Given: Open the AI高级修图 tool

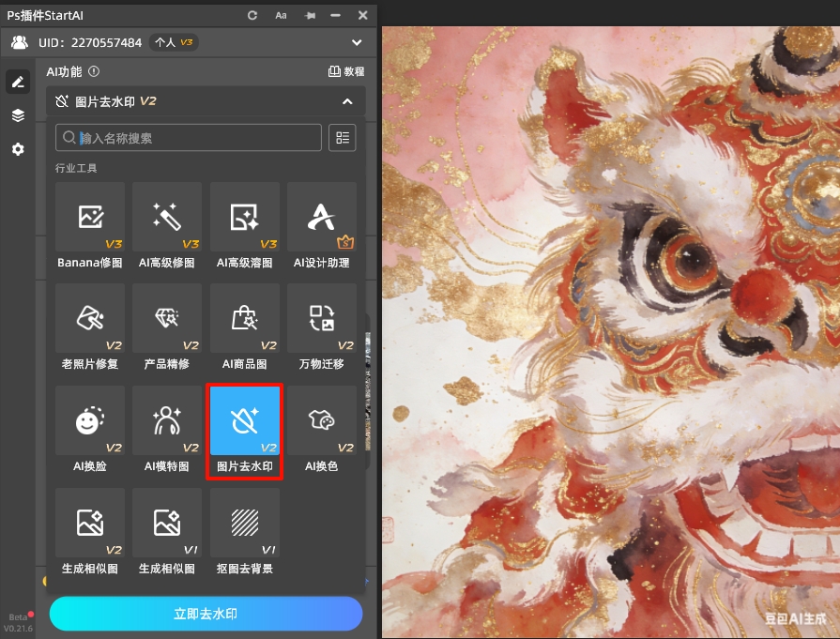Looking at the screenshot, I should click(167, 216).
